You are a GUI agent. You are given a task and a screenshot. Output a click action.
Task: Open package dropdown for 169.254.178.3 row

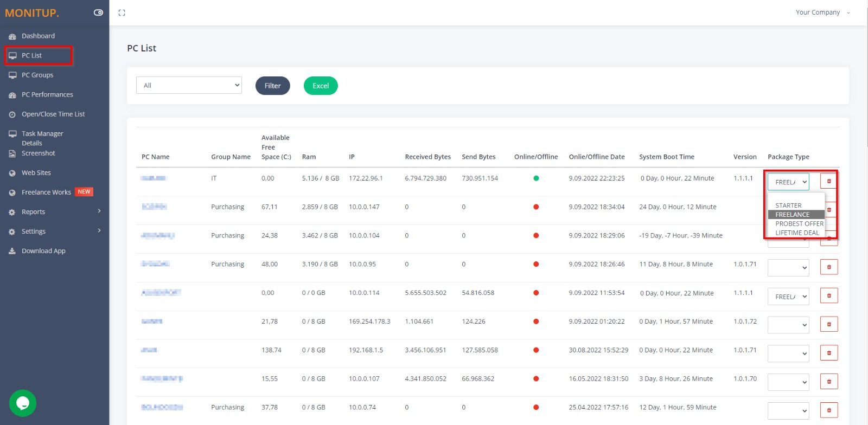788,325
